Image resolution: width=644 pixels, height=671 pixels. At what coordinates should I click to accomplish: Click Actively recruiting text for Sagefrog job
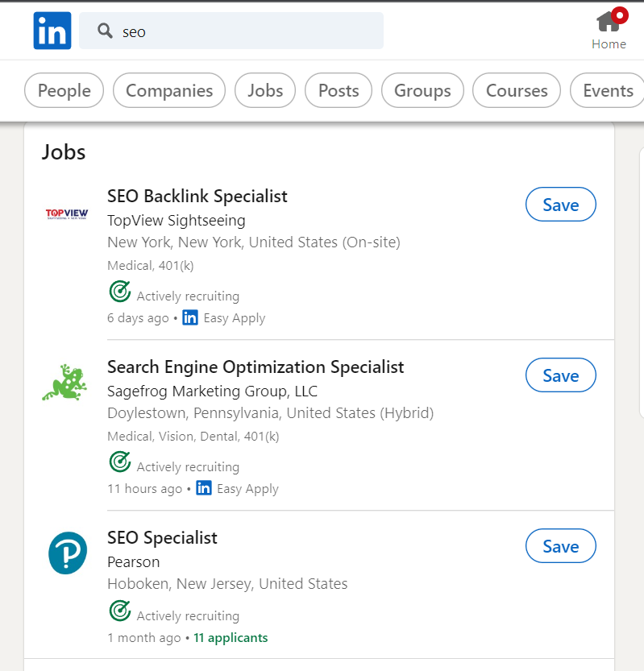click(x=188, y=467)
